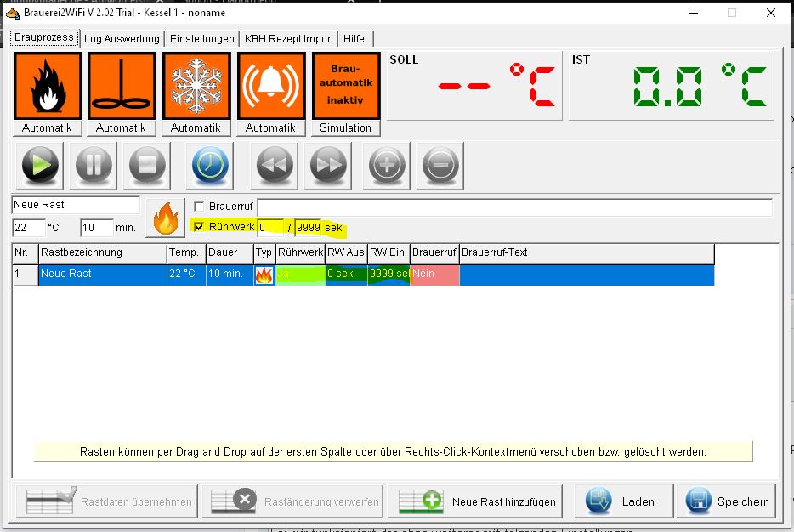794x532 pixels.
Task: Click the Brauerruf text input field
Action: pos(514,207)
